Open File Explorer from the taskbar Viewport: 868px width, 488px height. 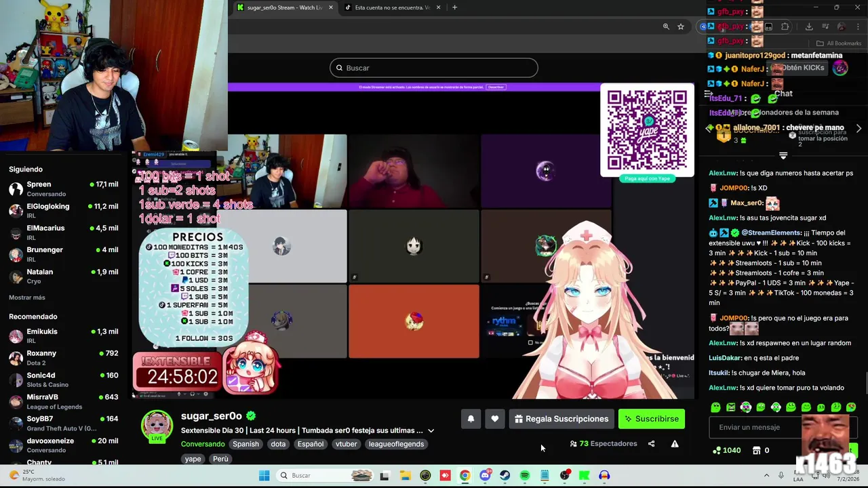[x=405, y=475]
